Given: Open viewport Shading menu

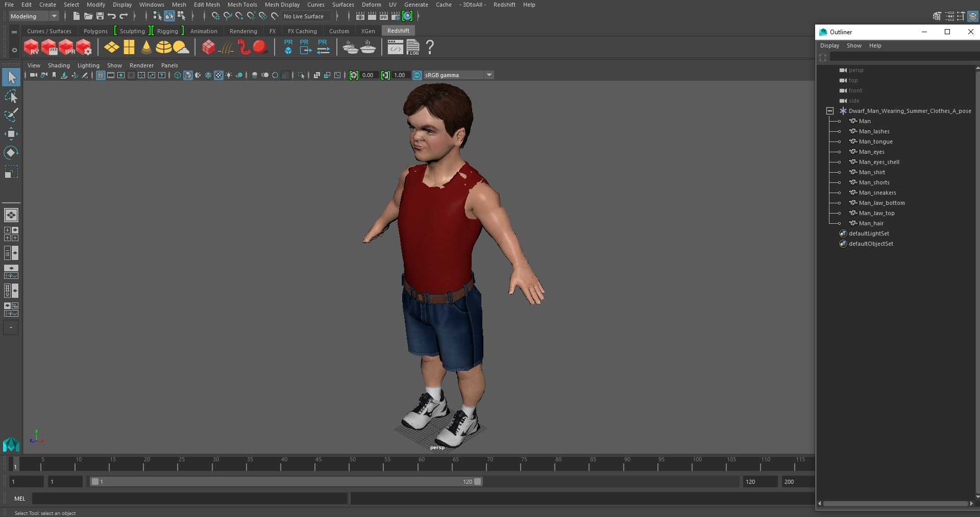Looking at the screenshot, I should 59,65.
